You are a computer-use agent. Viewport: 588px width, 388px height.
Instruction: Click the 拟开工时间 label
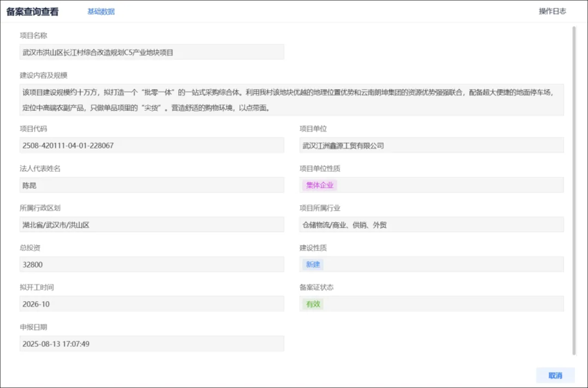(x=37, y=287)
